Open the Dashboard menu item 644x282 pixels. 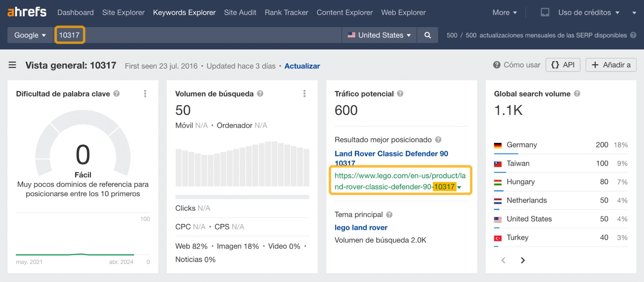click(x=75, y=13)
